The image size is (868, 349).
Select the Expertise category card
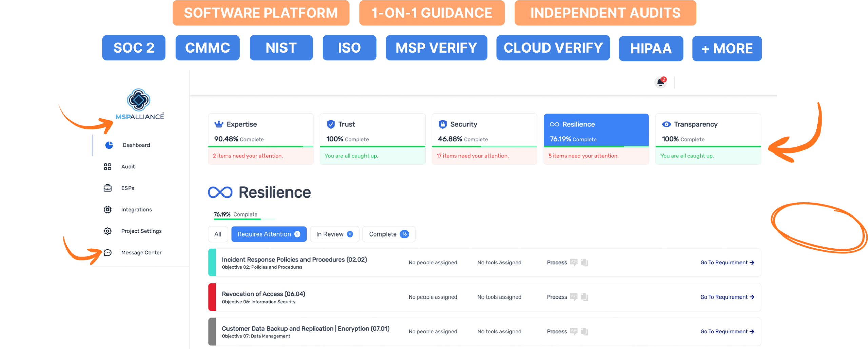(260, 139)
